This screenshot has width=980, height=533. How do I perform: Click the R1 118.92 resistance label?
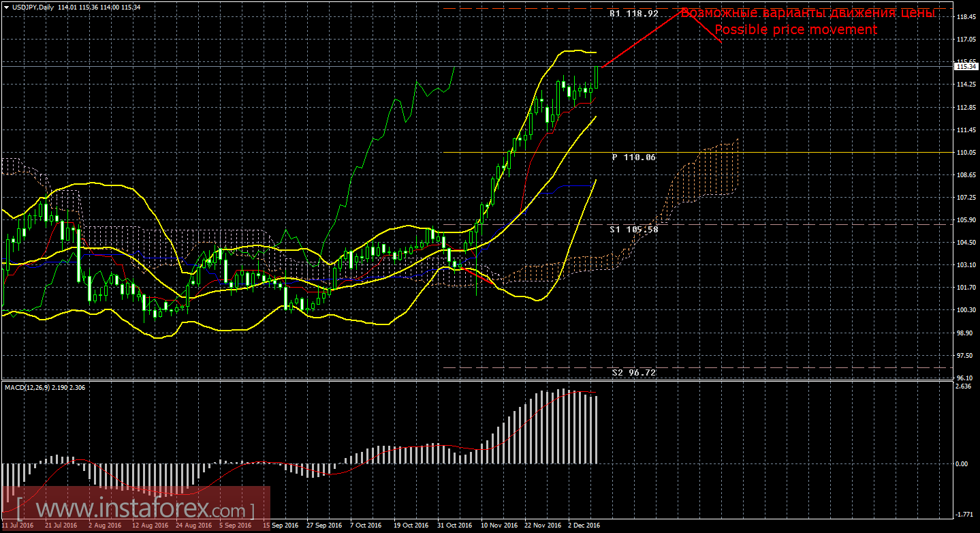point(633,13)
